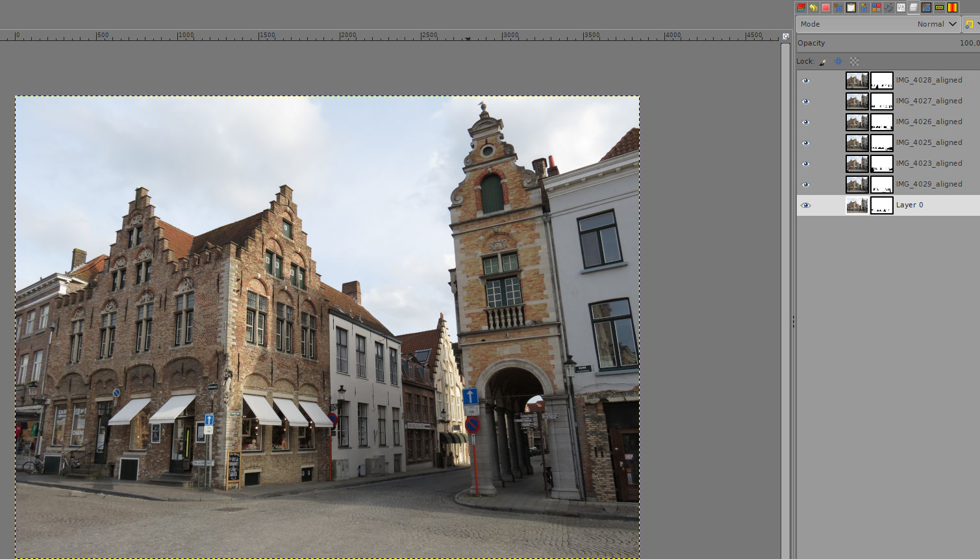This screenshot has height=559, width=980.
Task: Click the zoom-on-resize icon above the scrollbar
Action: [x=785, y=36]
